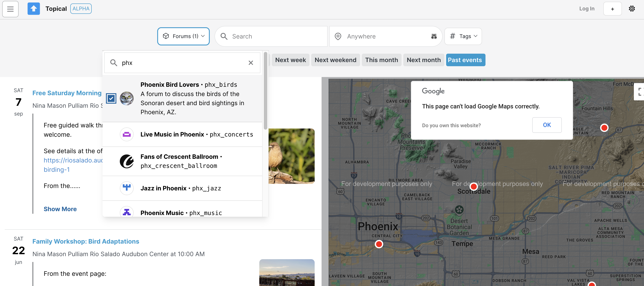Open the settings gear icon

(632, 9)
